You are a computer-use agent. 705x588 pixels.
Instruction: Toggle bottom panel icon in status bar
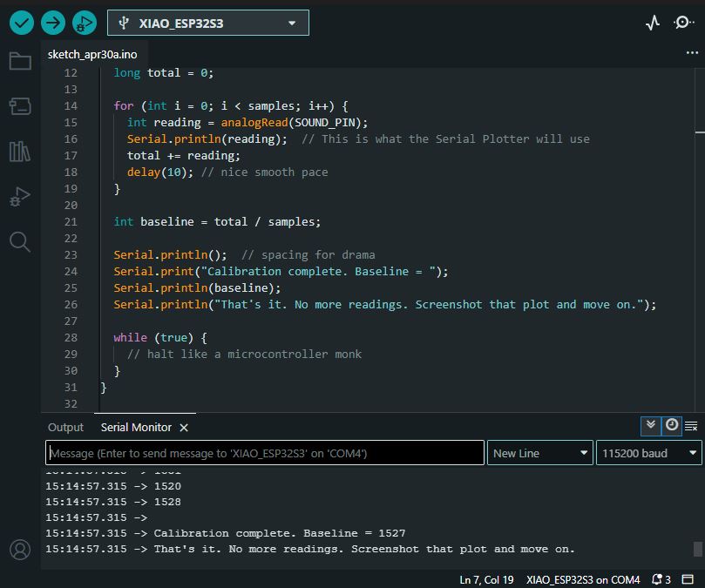coord(688,579)
